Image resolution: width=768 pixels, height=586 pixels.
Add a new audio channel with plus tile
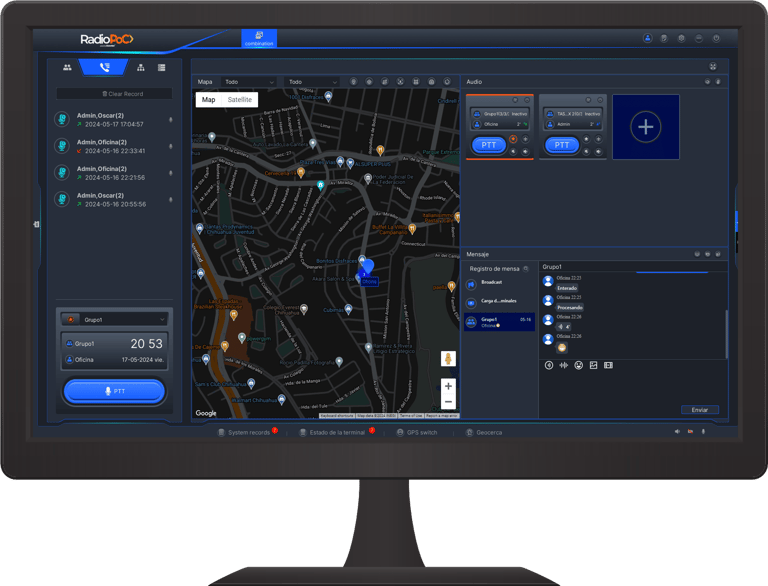tap(646, 127)
